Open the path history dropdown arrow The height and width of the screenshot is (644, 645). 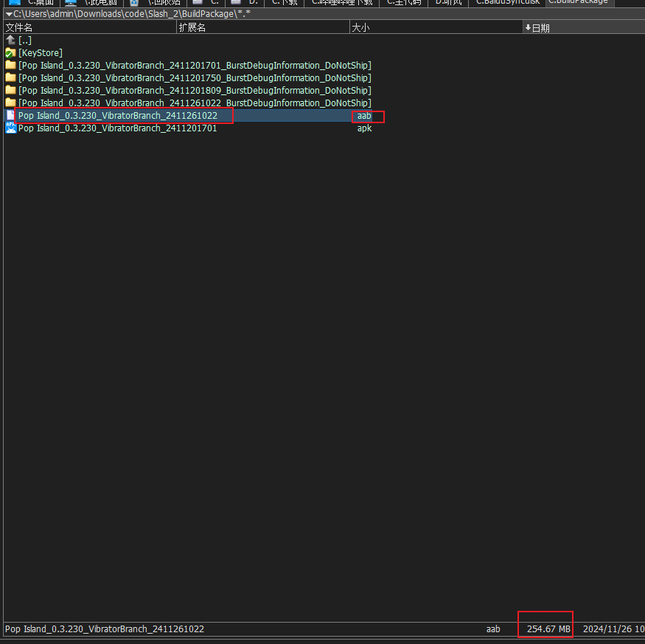[x=9, y=14]
